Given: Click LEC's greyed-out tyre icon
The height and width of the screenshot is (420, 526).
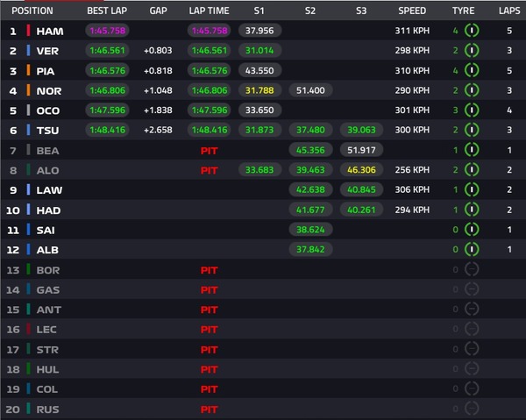Looking at the screenshot, I should click(x=472, y=329).
